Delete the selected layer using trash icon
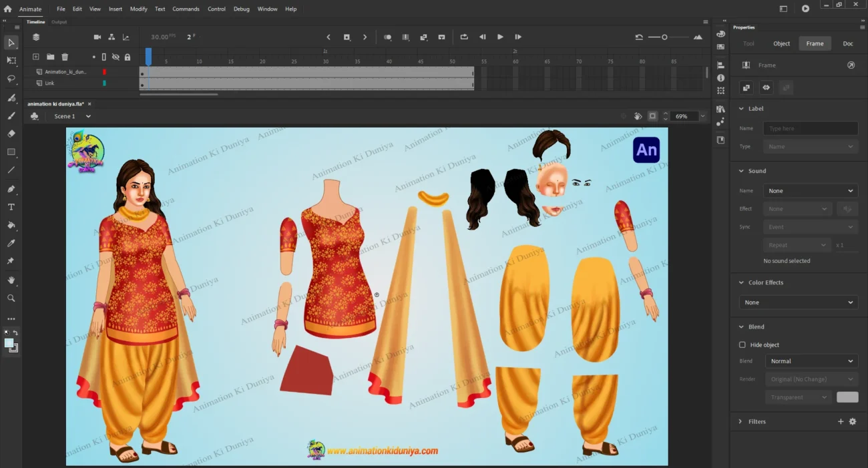 [65, 57]
